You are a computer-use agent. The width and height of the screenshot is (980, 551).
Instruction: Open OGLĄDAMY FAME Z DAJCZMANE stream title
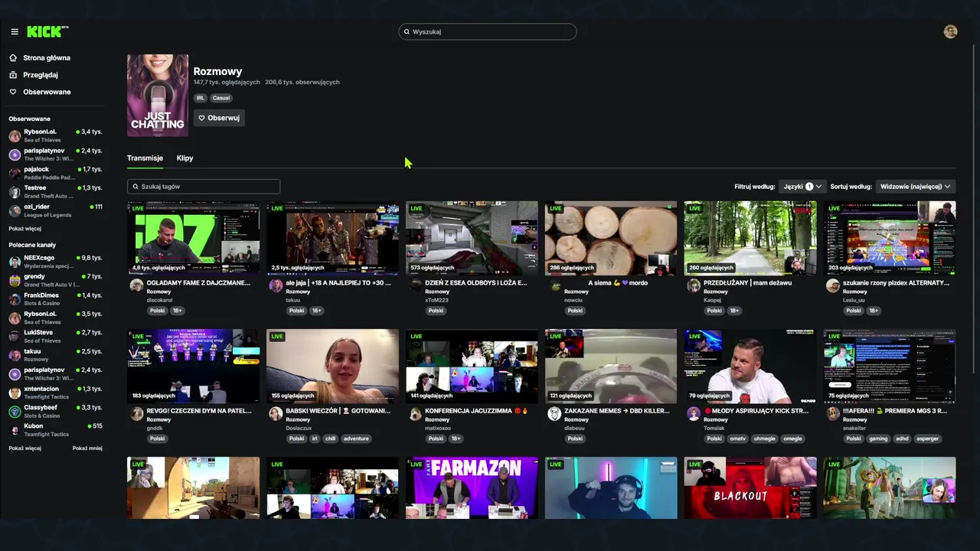(198, 282)
